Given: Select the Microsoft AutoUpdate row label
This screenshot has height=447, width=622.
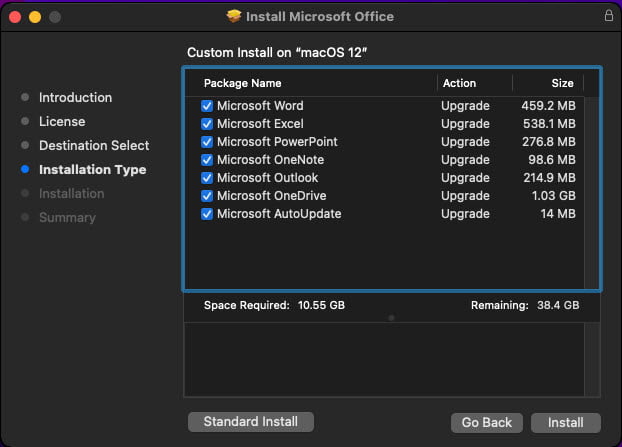Looking at the screenshot, I should point(279,214).
